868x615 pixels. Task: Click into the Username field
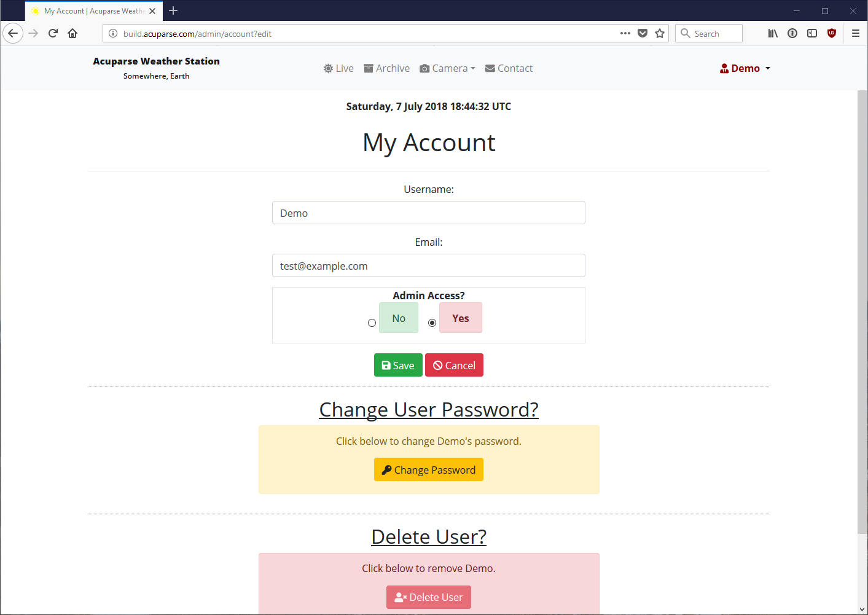(x=429, y=213)
